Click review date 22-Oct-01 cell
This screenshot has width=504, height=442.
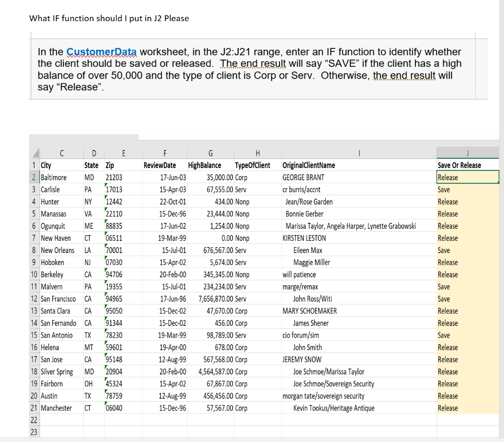[165, 202]
